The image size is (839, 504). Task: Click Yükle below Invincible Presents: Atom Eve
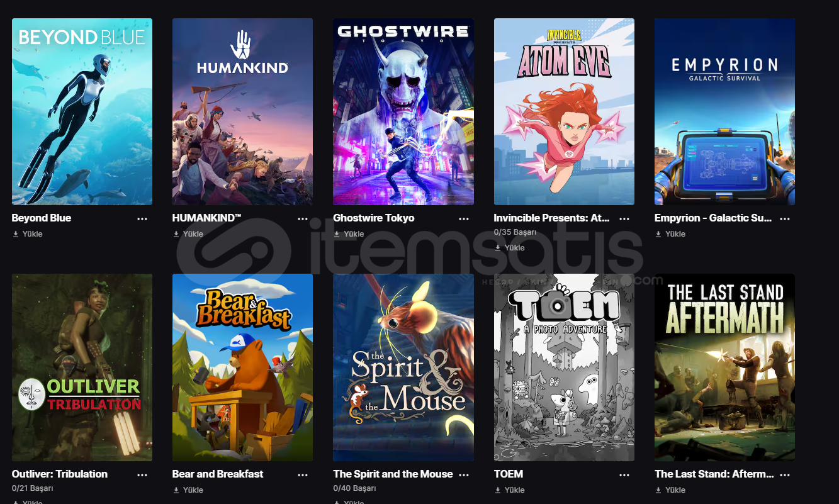pos(510,248)
